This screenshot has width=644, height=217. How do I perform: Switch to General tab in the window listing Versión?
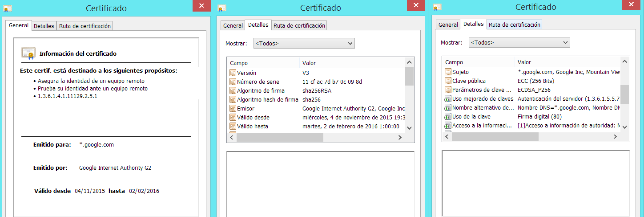coord(233,25)
